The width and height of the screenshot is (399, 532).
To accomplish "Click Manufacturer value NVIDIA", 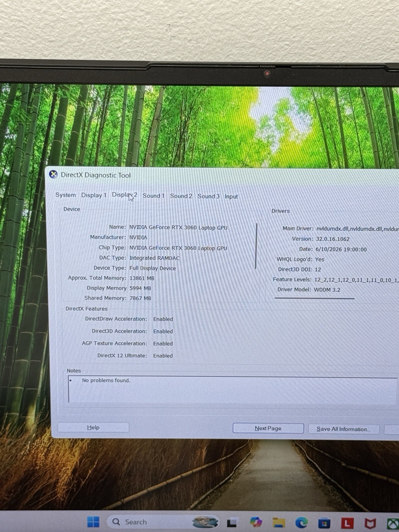I will coord(138,237).
